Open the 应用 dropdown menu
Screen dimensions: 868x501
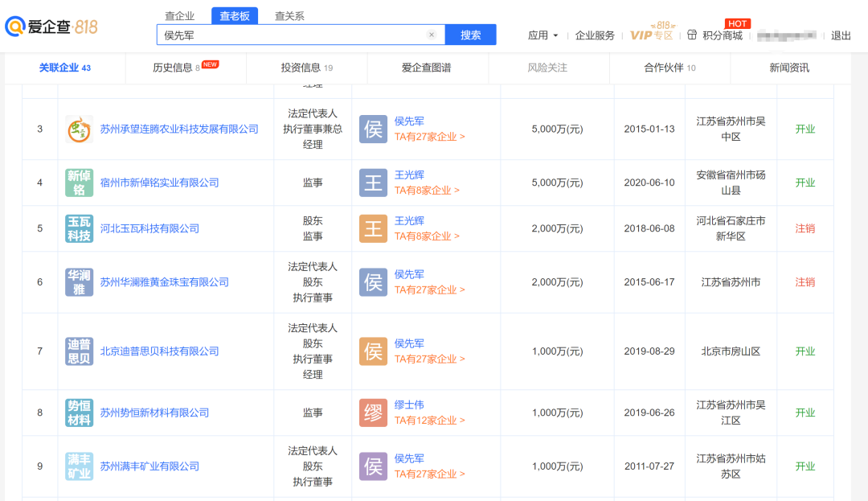[x=542, y=35]
